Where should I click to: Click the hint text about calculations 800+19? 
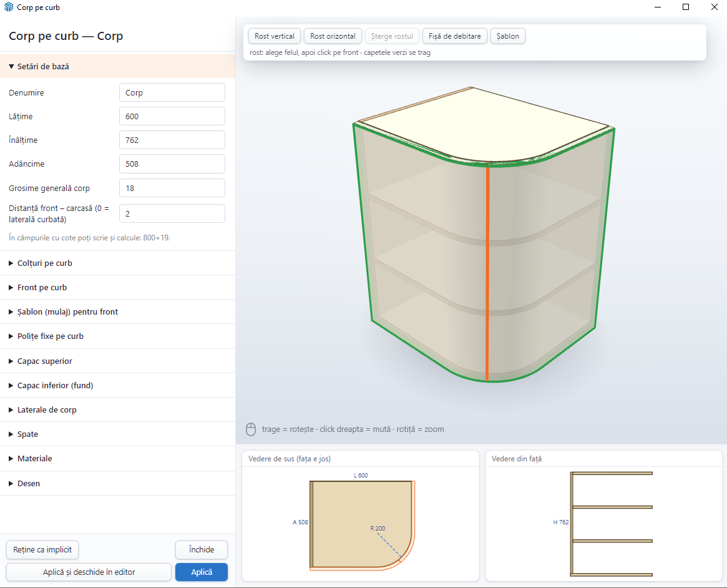pos(89,238)
